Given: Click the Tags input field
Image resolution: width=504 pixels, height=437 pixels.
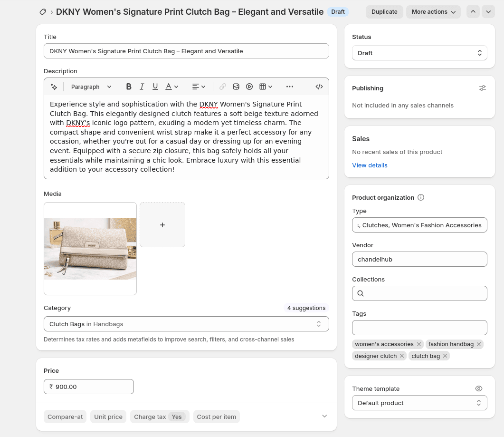Looking at the screenshot, I should point(419,328).
